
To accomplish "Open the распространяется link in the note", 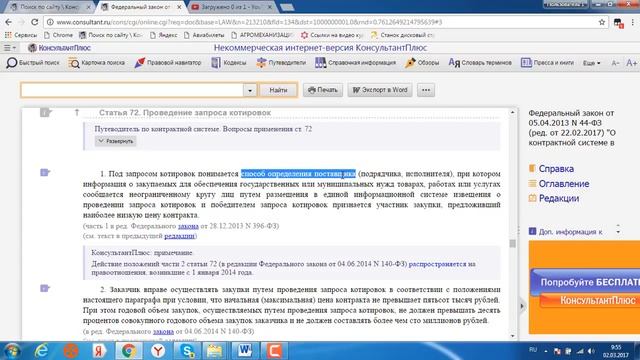I will pyautogui.click(x=437, y=264).
